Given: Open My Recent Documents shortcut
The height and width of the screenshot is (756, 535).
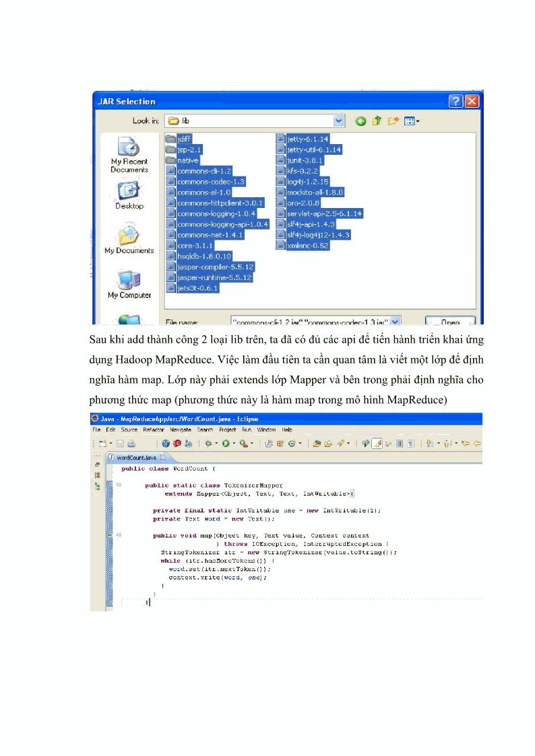Looking at the screenshot, I should [129, 154].
